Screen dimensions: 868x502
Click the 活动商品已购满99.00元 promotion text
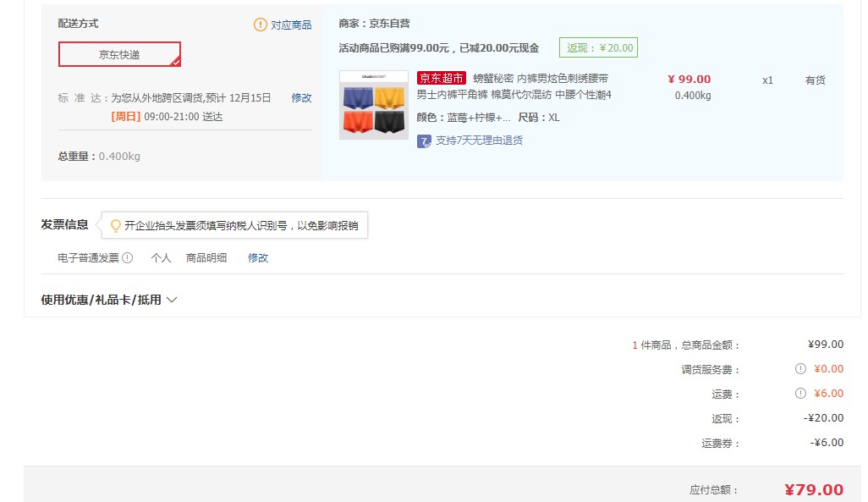click(x=439, y=48)
